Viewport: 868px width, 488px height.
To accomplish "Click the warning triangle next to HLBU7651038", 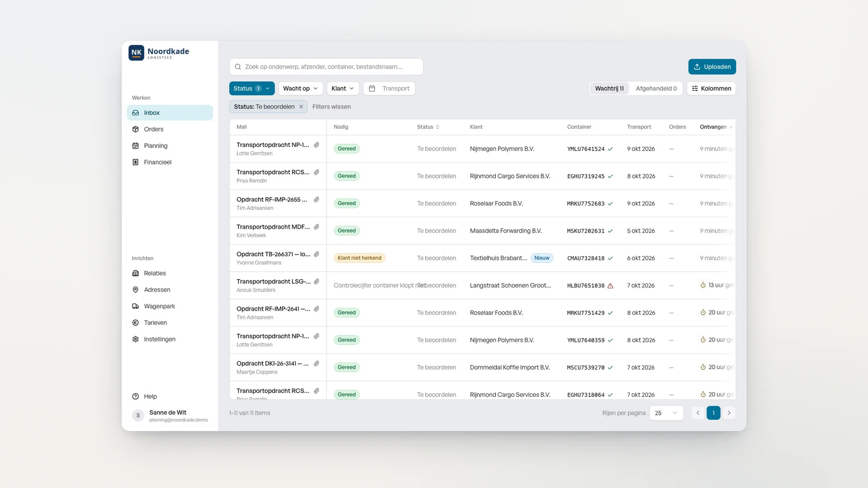I will click(x=610, y=286).
